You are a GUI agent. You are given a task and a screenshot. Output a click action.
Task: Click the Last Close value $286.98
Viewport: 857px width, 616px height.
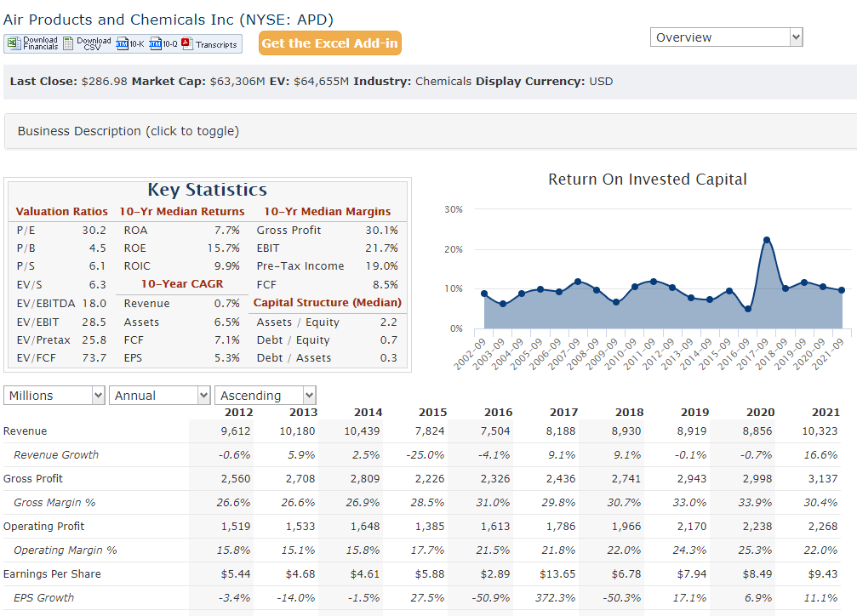pyautogui.click(x=105, y=82)
